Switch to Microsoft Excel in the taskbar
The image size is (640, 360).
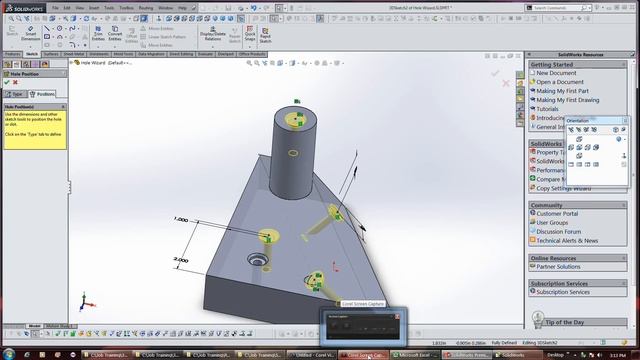(x=415, y=355)
